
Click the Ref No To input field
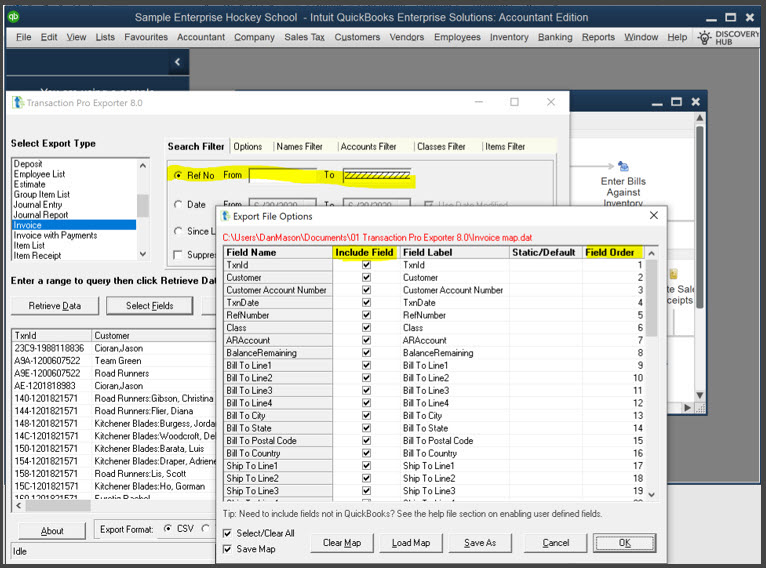pos(377,175)
